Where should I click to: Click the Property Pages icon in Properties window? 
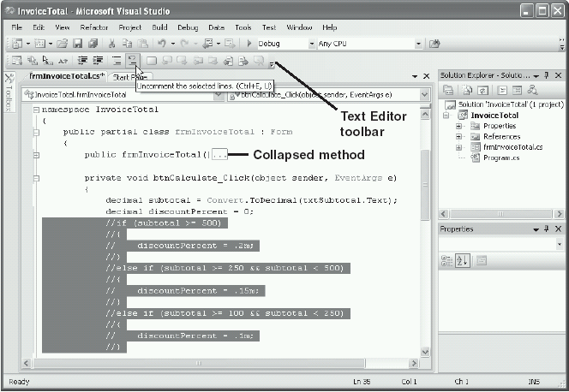coord(482,260)
